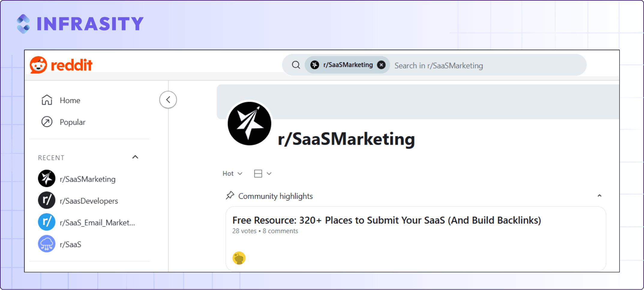Screen dimensions: 644x290
Task: Open r/SaaSMarketing from Recent list
Action: coord(88,179)
